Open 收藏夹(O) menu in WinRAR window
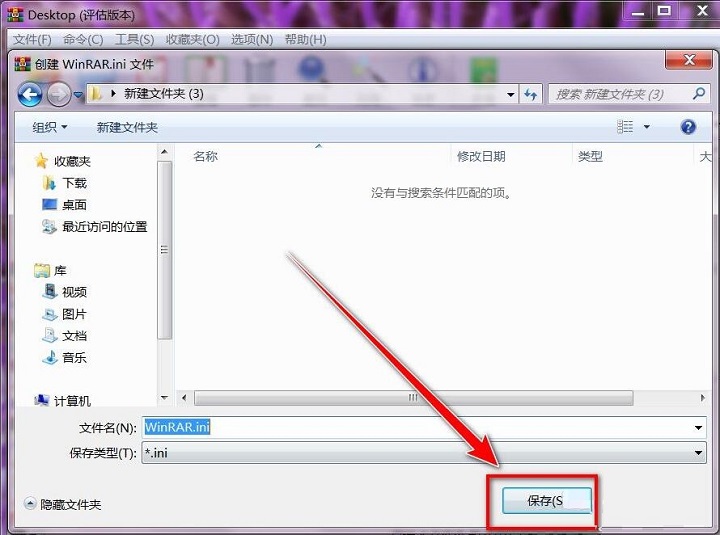The width and height of the screenshot is (720, 535). pyautogui.click(x=192, y=39)
